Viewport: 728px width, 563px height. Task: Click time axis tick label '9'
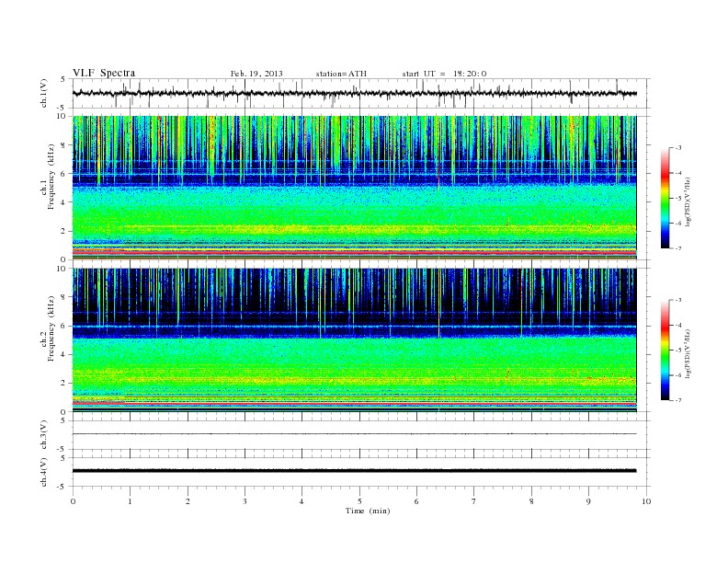[x=588, y=501]
